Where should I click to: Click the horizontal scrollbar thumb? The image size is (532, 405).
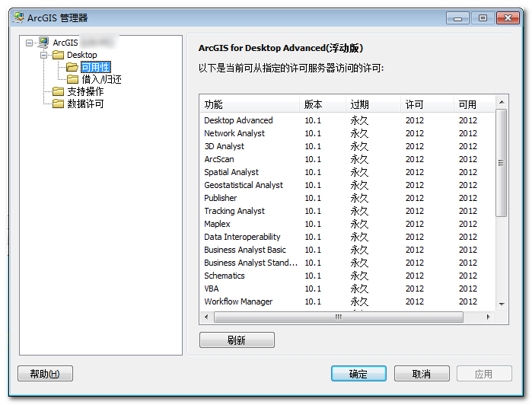(x=339, y=317)
